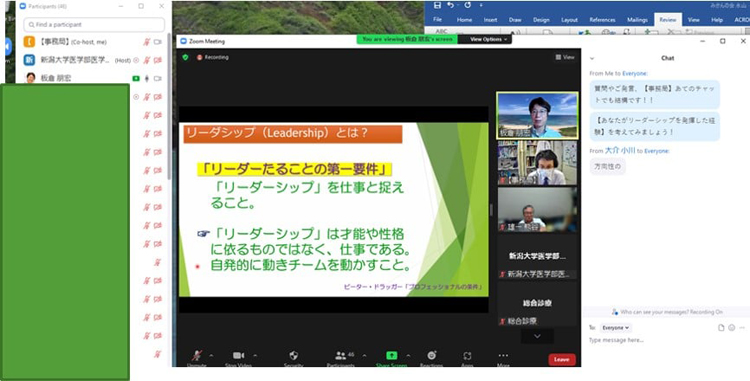The width and height of the screenshot is (750, 381).
Task: Select the 総合診療 video tile
Action: 537,305
